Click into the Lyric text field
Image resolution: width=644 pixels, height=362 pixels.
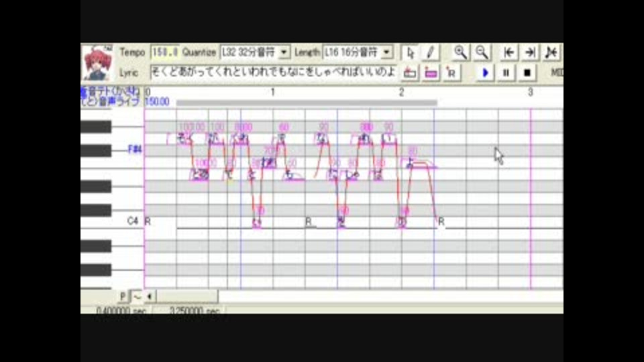point(274,72)
